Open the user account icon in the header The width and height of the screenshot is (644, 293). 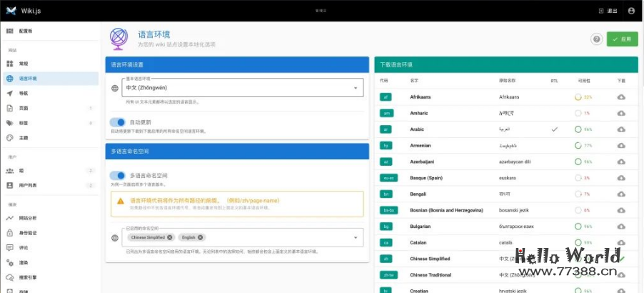(631, 11)
